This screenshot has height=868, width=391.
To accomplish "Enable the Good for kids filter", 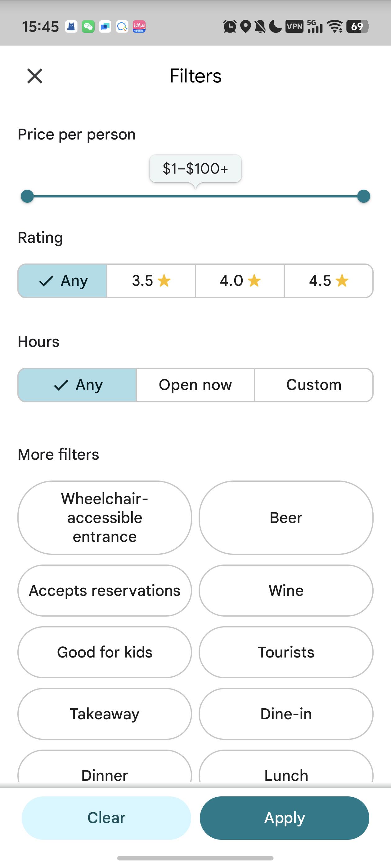I will click(105, 652).
